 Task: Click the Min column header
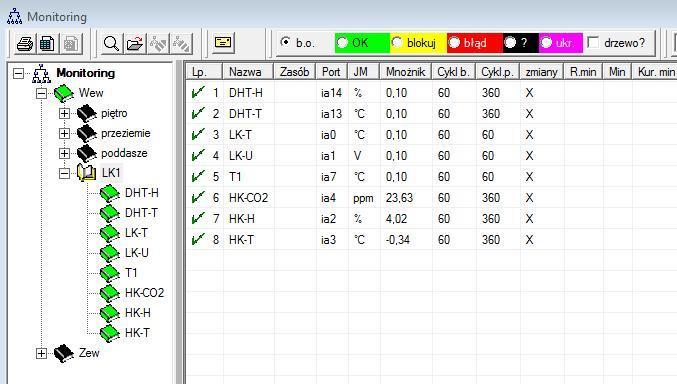[x=618, y=72]
